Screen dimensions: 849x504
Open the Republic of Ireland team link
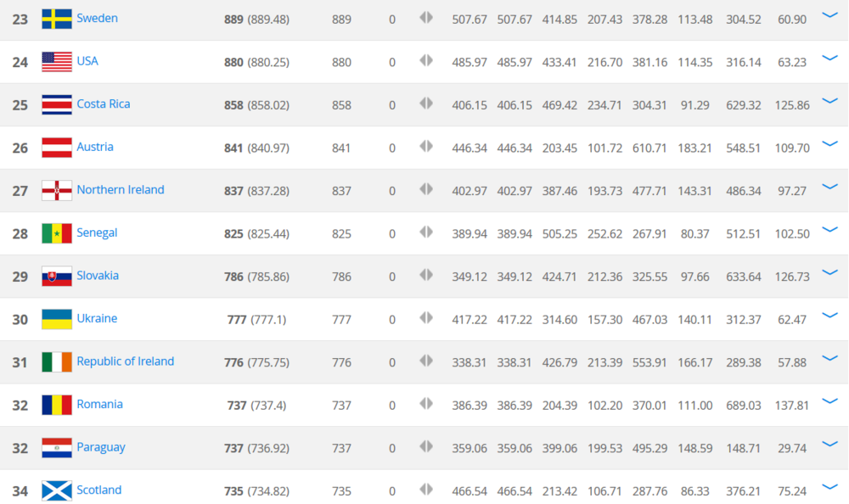click(125, 361)
